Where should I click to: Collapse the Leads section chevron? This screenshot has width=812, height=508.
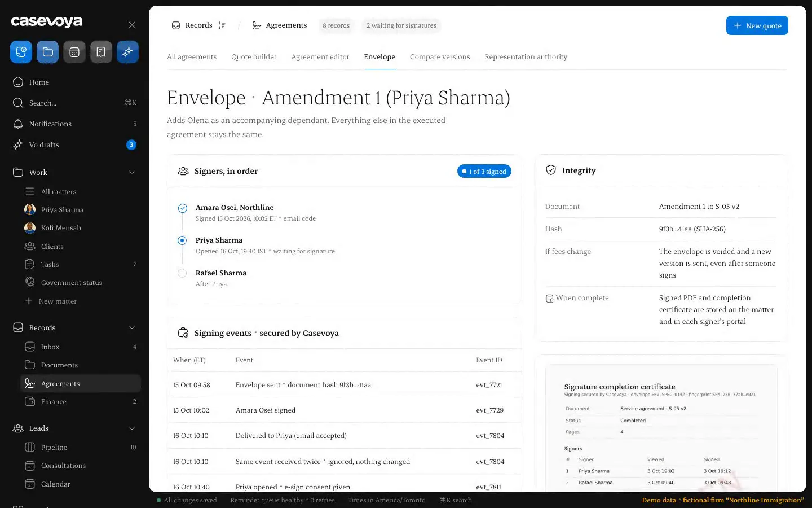coord(132,428)
